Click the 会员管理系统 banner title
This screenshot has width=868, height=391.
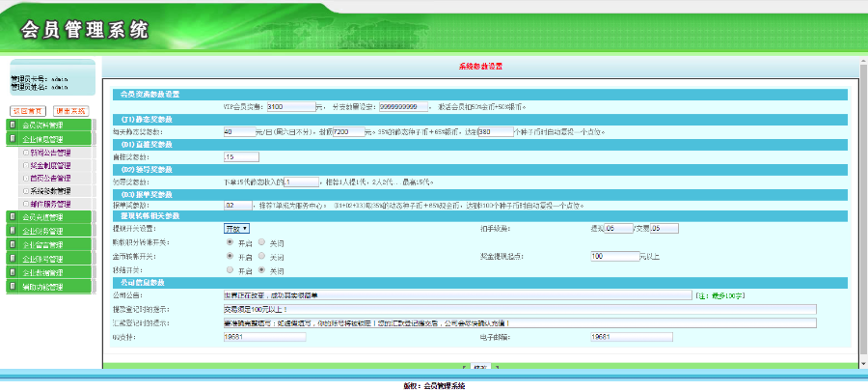click(x=85, y=30)
